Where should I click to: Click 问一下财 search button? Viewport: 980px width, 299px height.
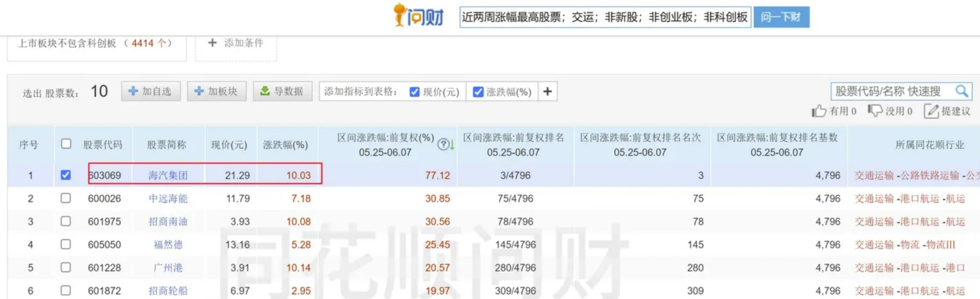(781, 17)
